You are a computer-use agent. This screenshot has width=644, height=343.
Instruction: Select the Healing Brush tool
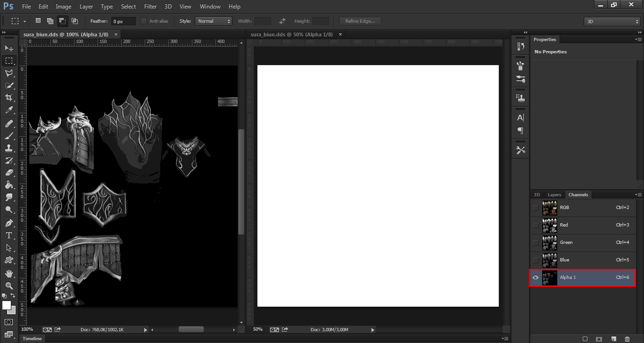click(x=9, y=124)
